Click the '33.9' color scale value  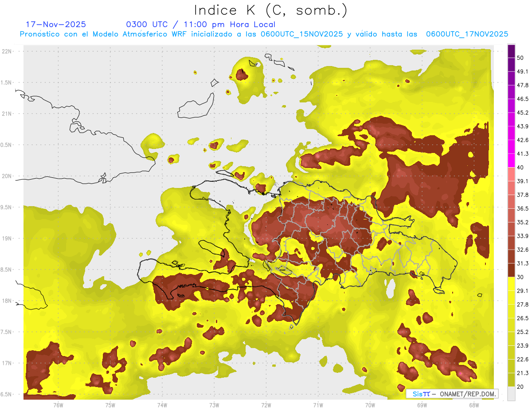point(523,236)
